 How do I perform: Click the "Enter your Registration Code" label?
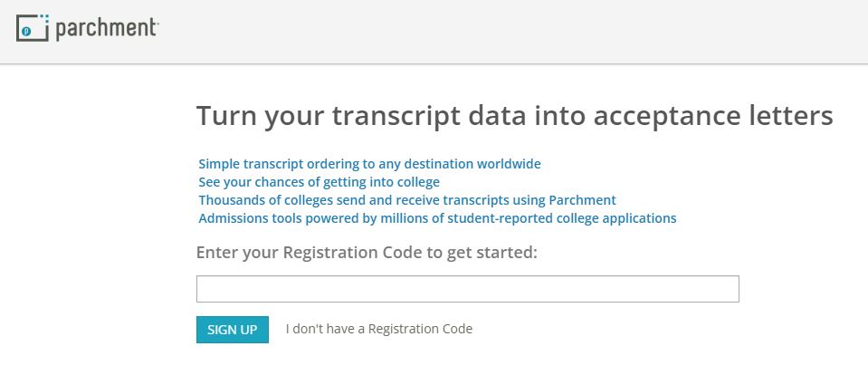point(367,252)
